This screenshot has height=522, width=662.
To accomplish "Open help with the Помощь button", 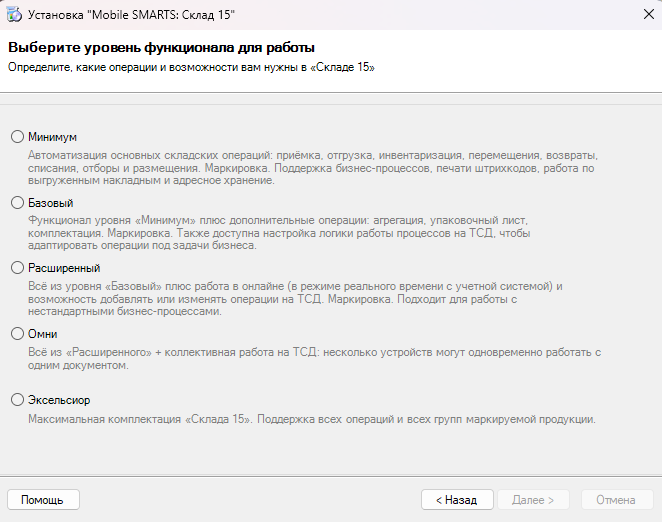I will click(x=42, y=499).
